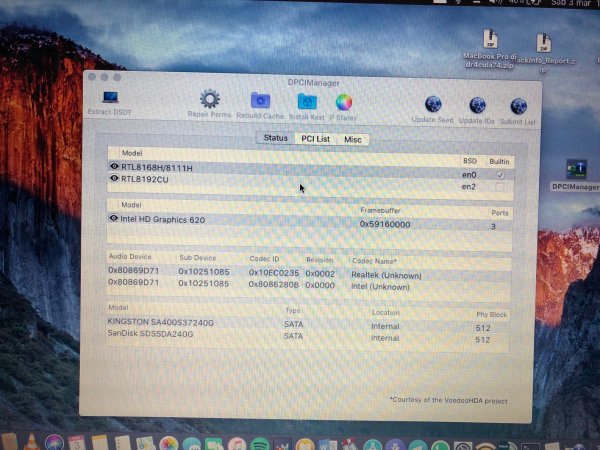Click the Builtin column header

tap(499, 161)
